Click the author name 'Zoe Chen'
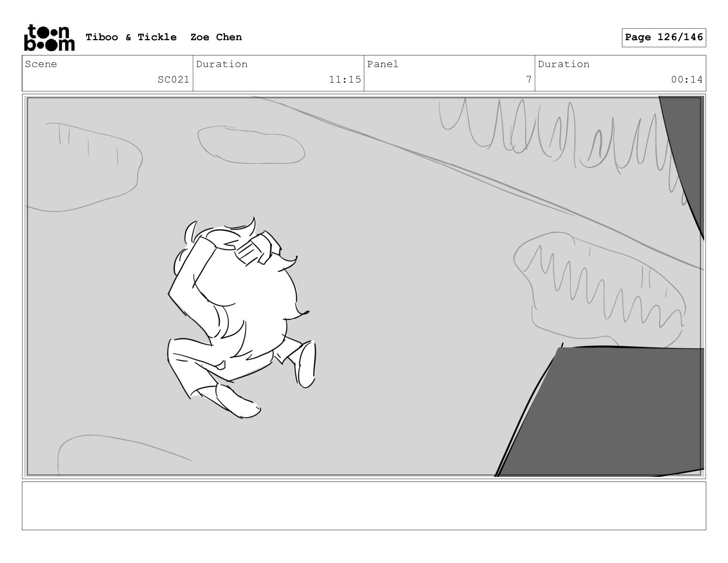 coord(216,37)
